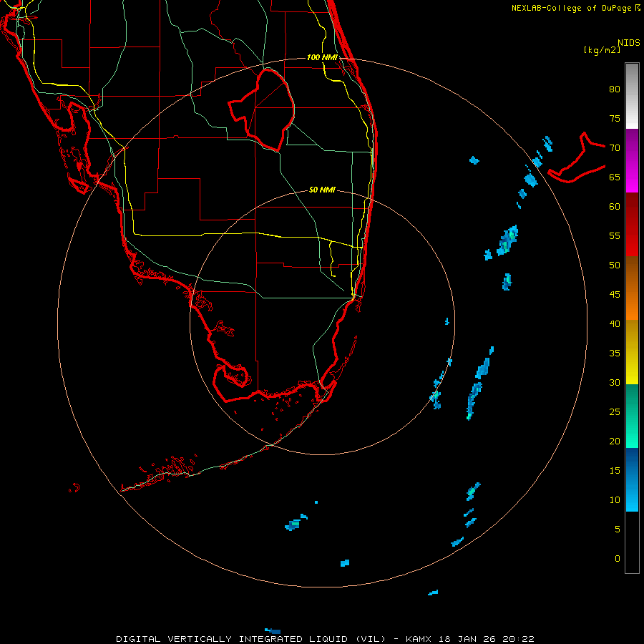The image size is (644, 644).
Task: Pick the green segment of color bar
Action: pyautogui.click(x=632, y=416)
